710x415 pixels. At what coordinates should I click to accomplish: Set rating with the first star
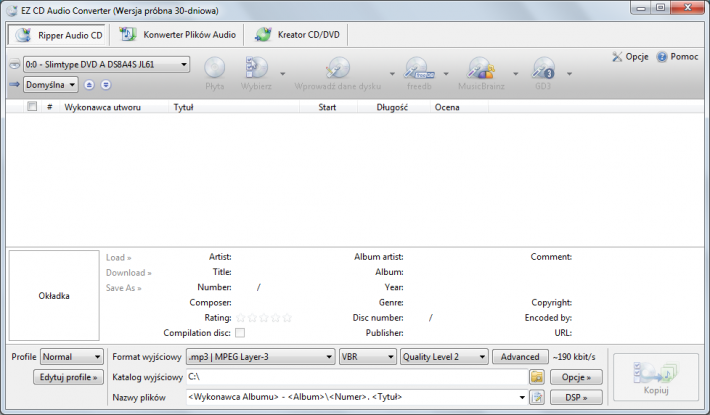[x=241, y=318]
